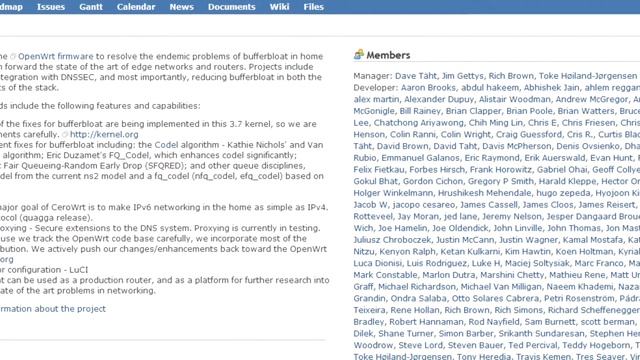Click external link icon before kernel.org

pos(65,135)
